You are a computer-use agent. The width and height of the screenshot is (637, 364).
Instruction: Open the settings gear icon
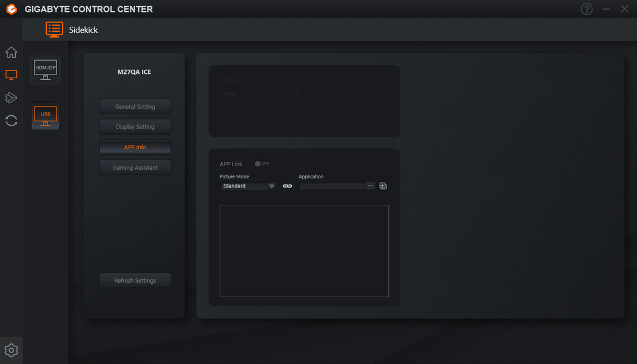12,350
